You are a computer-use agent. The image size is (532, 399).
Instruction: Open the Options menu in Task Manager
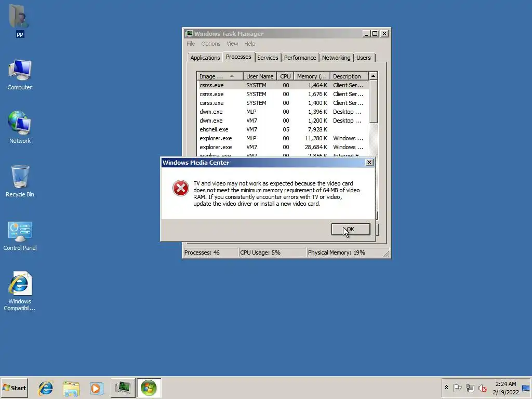tap(211, 44)
